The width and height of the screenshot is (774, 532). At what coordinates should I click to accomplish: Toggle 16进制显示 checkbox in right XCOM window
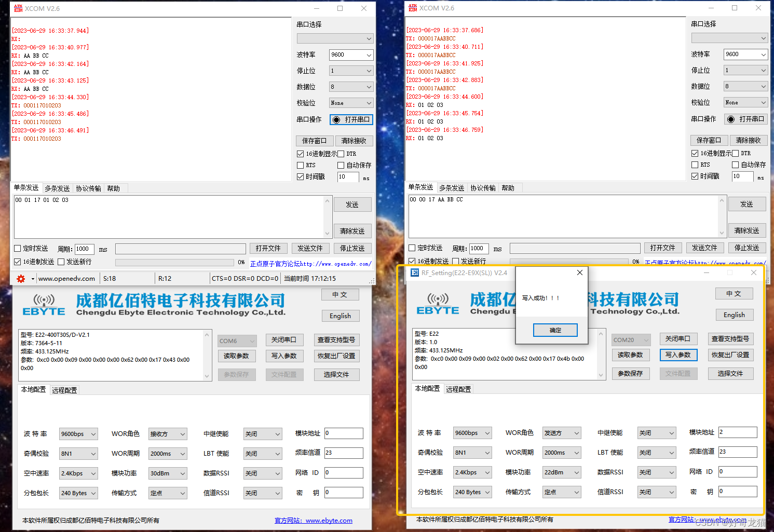(x=695, y=153)
